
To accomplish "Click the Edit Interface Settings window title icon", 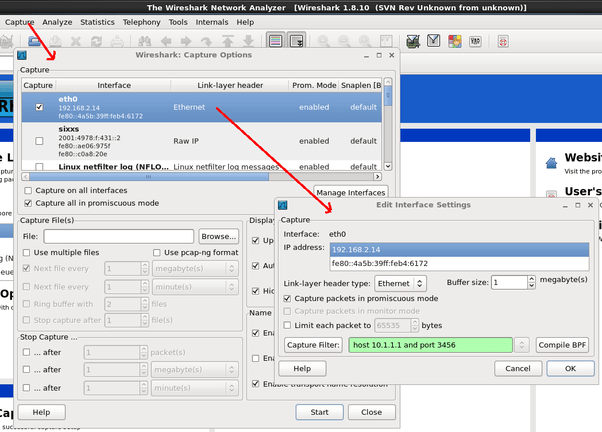I will point(283,205).
